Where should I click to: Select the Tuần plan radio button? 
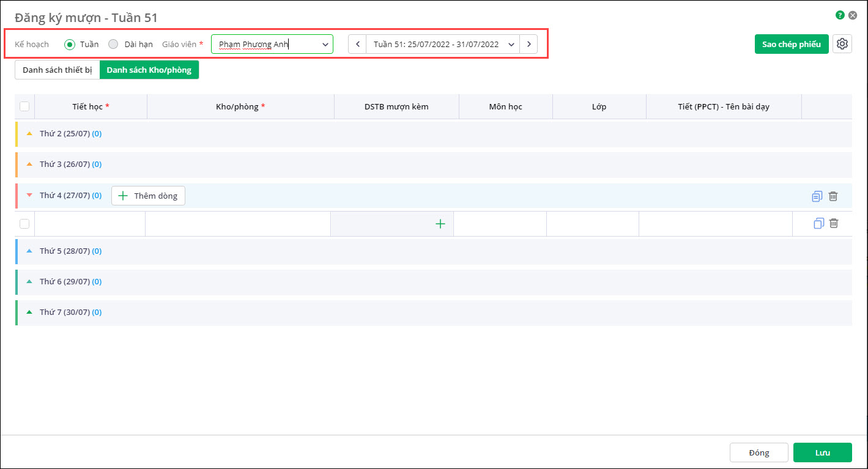(70, 44)
